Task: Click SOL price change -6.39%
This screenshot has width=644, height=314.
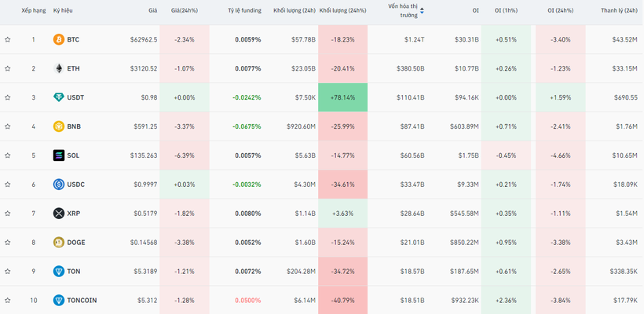Action: (185, 155)
